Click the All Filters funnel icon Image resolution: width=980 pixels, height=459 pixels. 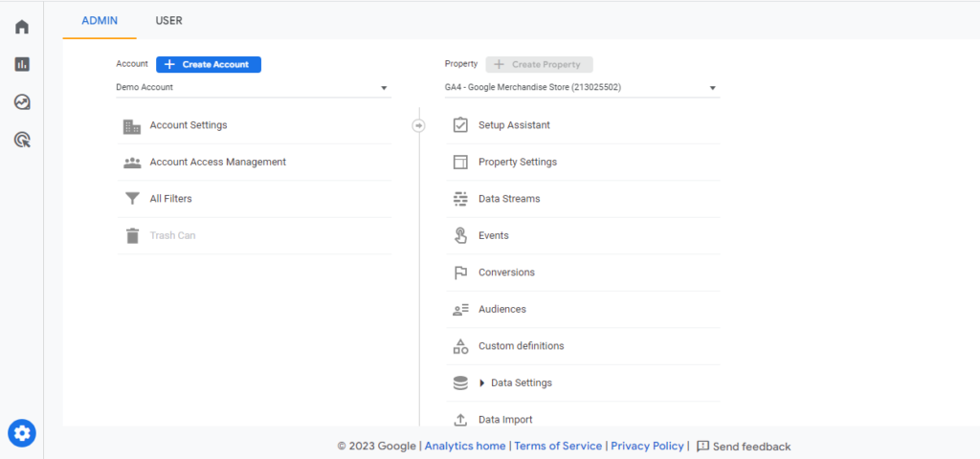[x=132, y=199]
